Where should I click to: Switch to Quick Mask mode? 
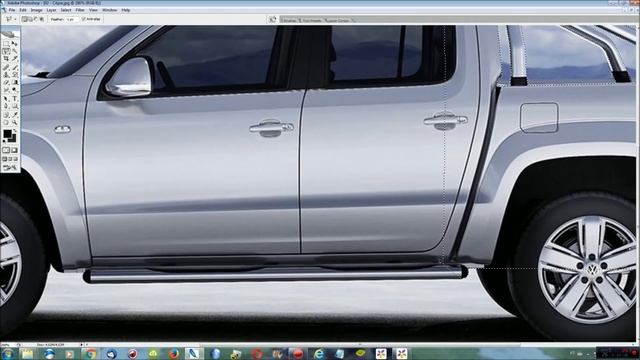pyautogui.click(x=15, y=150)
